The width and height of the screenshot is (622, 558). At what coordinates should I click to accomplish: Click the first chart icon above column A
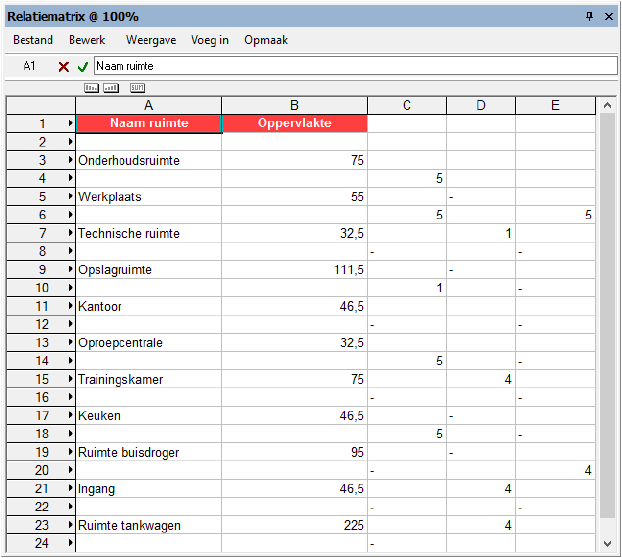coord(92,89)
